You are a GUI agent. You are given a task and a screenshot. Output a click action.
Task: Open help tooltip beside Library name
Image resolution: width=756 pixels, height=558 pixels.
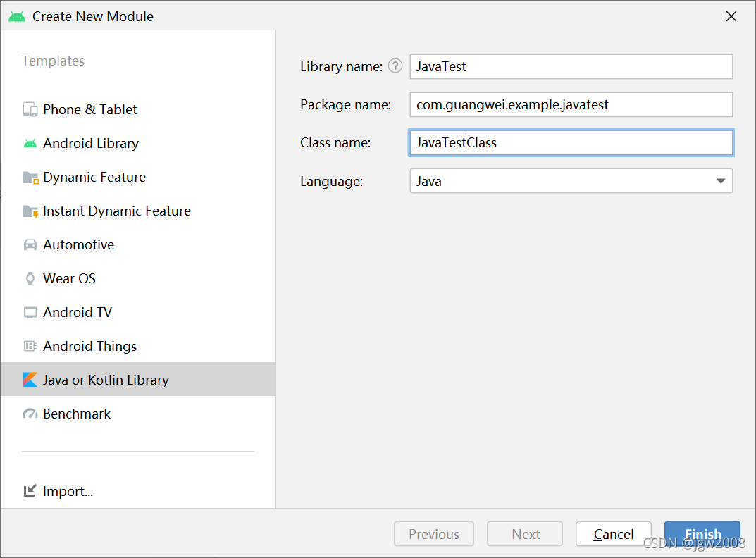pos(395,66)
